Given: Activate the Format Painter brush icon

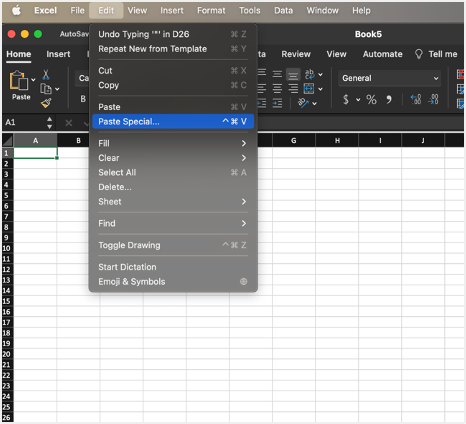Looking at the screenshot, I should [x=46, y=103].
